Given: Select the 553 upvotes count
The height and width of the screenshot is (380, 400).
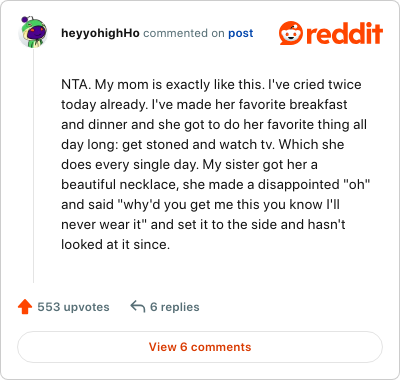Looking at the screenshot, I should [x=73, y=307].
